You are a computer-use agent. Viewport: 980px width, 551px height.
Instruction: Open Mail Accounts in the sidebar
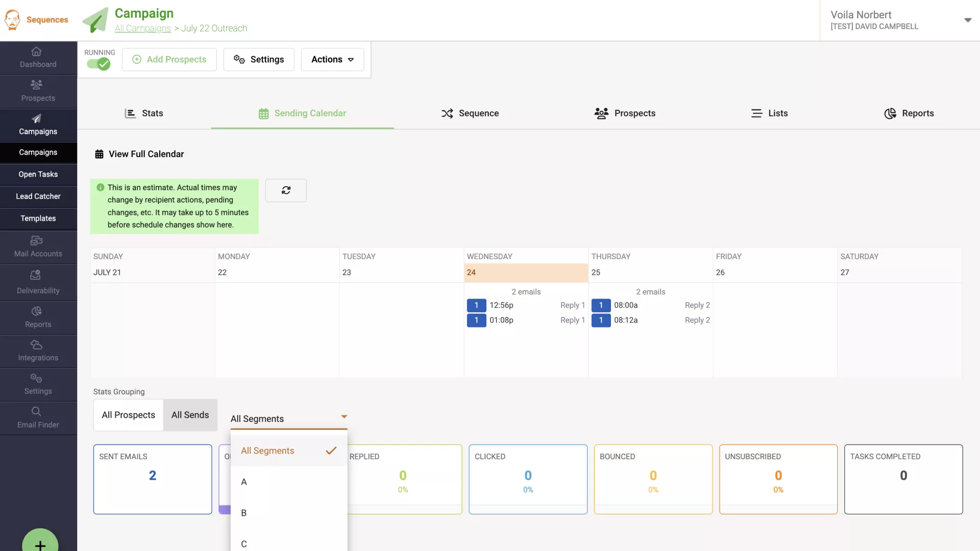coord(38,247)
